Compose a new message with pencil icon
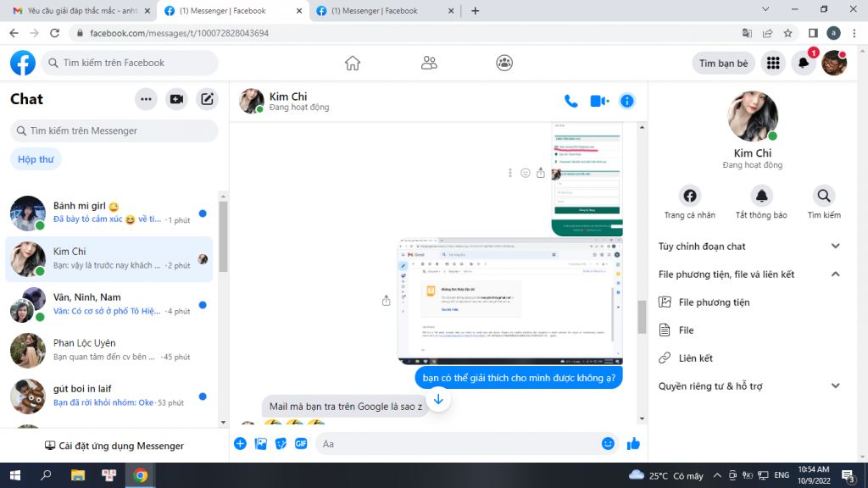The width and height of the screenshot is (868, 488). point(207,99)
